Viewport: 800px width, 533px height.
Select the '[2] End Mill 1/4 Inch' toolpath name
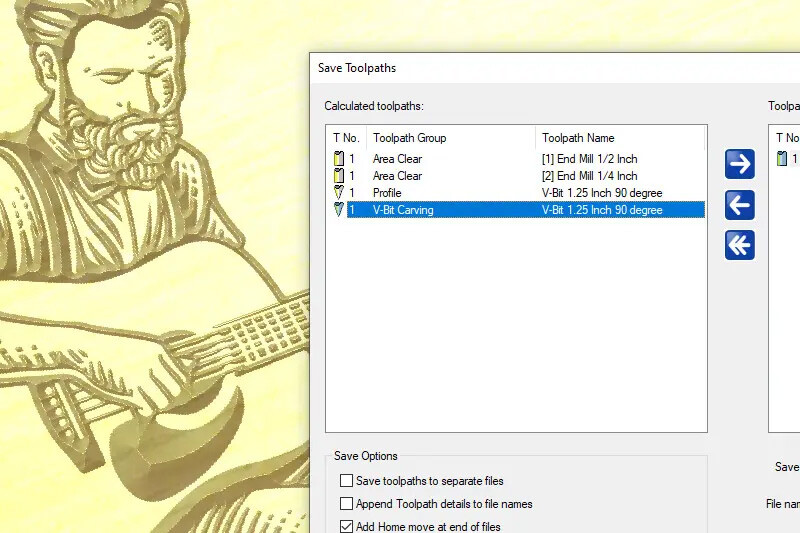pyautogui.click(x=589, y=176)
